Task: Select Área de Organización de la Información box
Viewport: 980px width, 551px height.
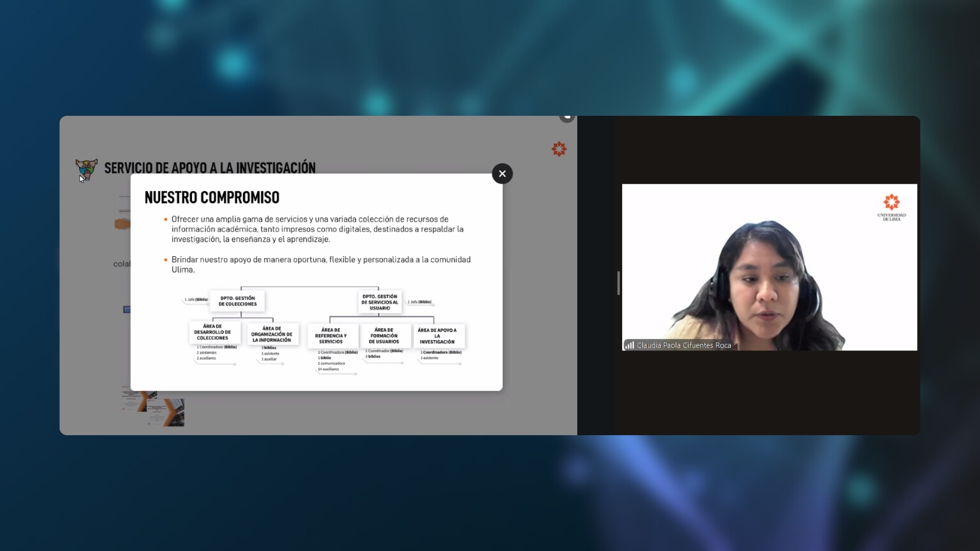Action: (272, 334)
